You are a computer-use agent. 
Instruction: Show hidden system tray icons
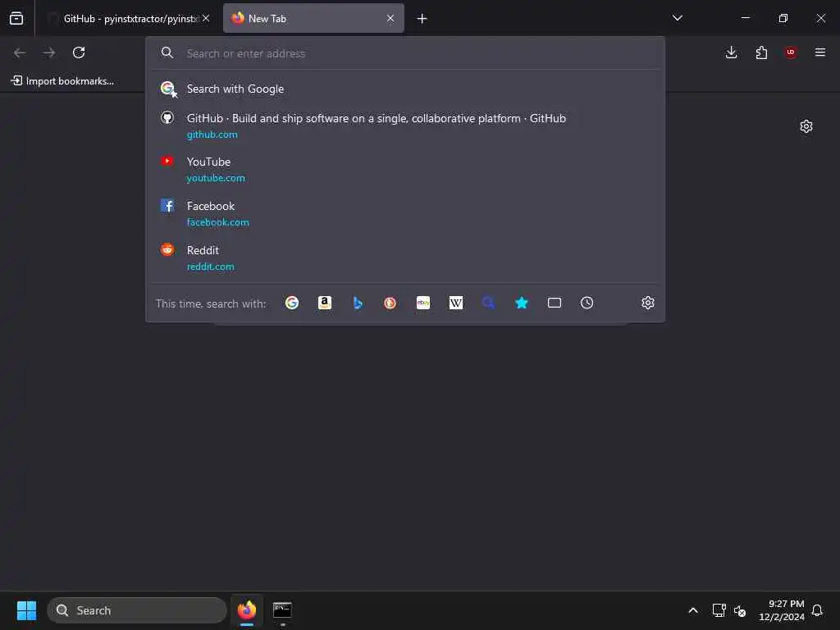pyautogui.click(x=693, y=610)
